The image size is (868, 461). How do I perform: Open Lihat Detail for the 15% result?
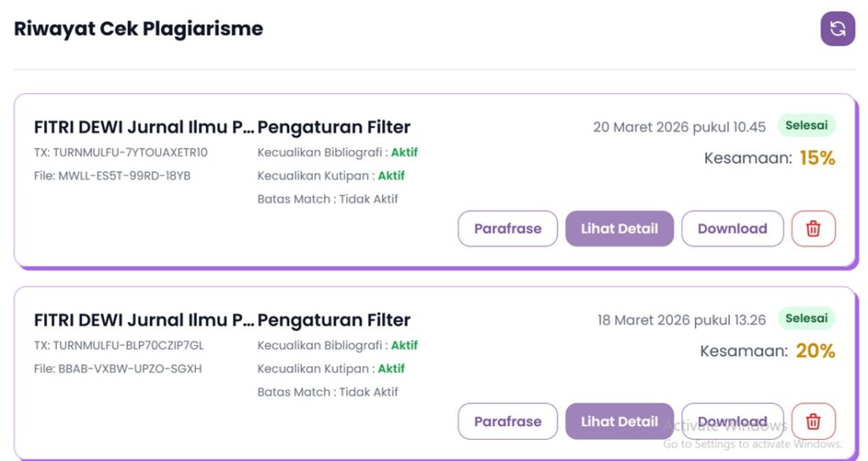click(x=619, y=229)
